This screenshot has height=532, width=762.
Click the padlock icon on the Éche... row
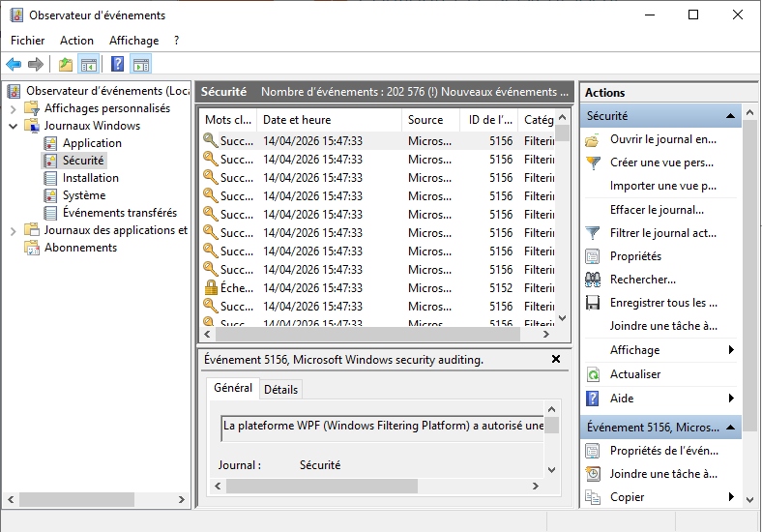pos(211,288)
